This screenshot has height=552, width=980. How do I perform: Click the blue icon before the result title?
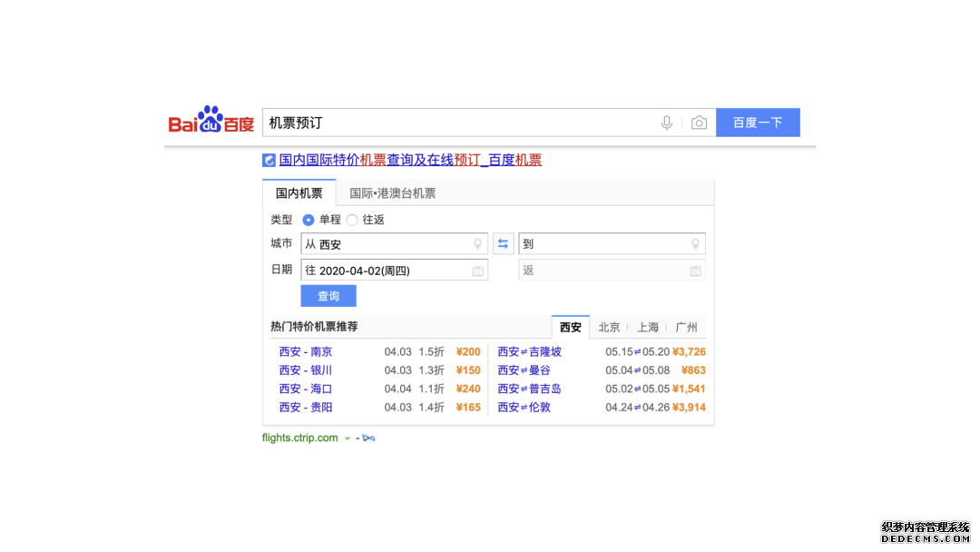point(268,160)
